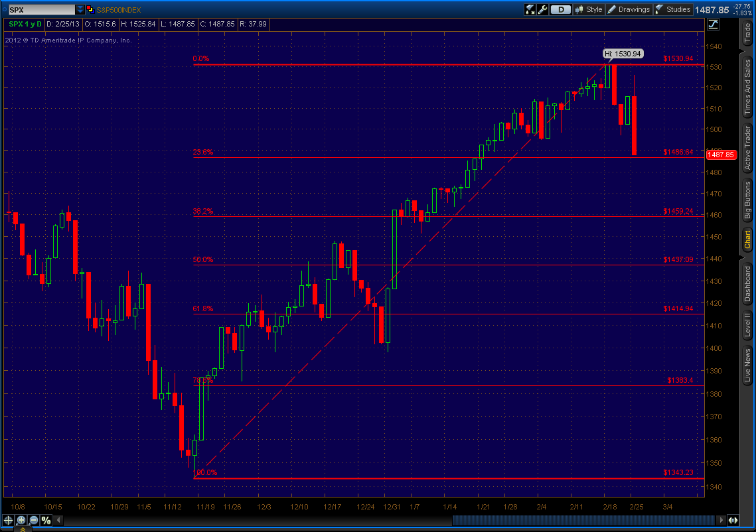Open the Big Buttons side tab
Screen dimensions: 756x532
pyautogui.click(x=747, y=200)
